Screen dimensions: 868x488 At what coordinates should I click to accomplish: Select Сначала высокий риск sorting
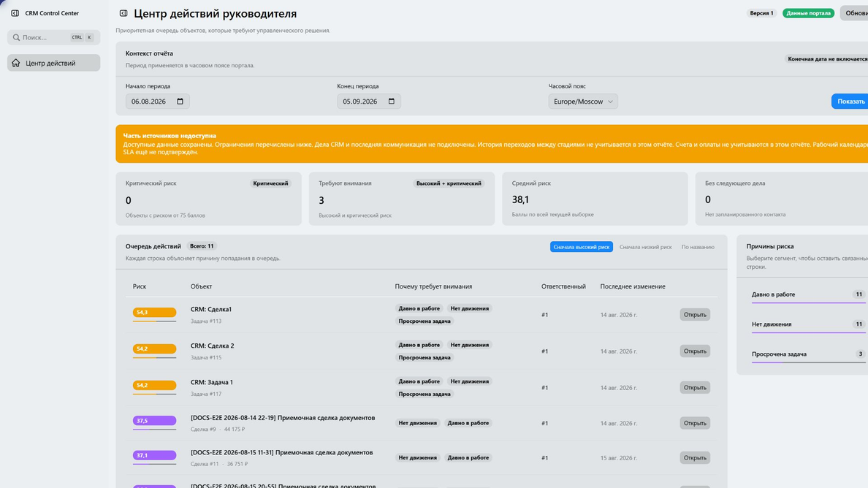tap(582, 247)
